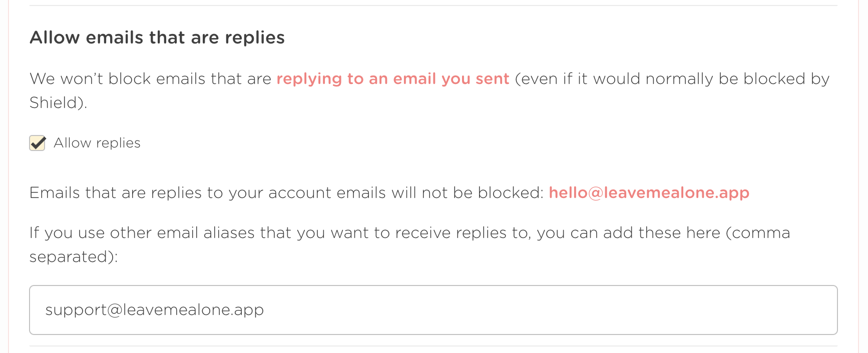Click the "separated):" text above the field

[x=73, y=257]
